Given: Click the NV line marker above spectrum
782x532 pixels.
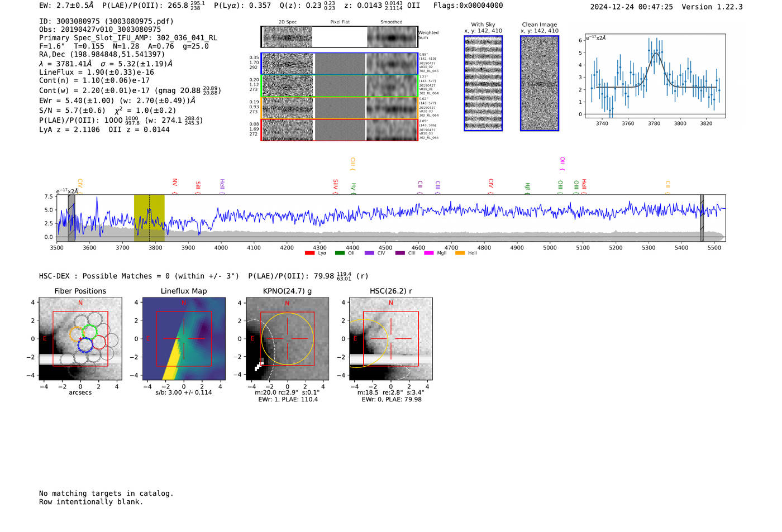Looking at the screenshot, I should pos(175,183).
